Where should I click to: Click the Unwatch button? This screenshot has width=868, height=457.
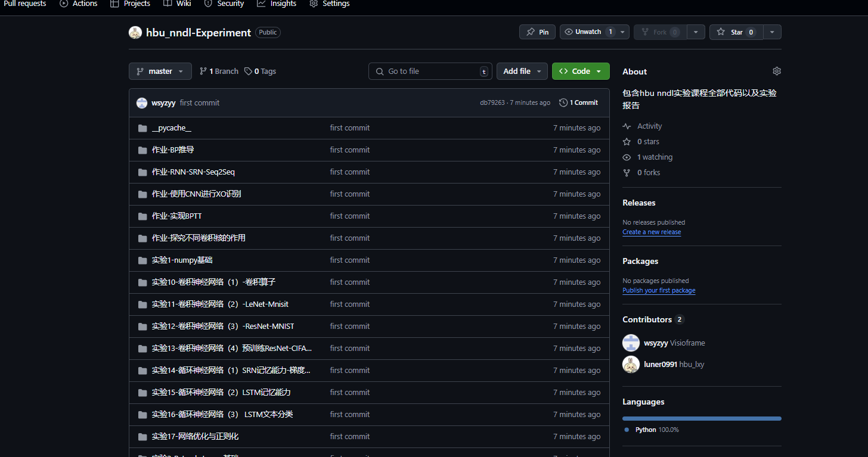[588, 32]
